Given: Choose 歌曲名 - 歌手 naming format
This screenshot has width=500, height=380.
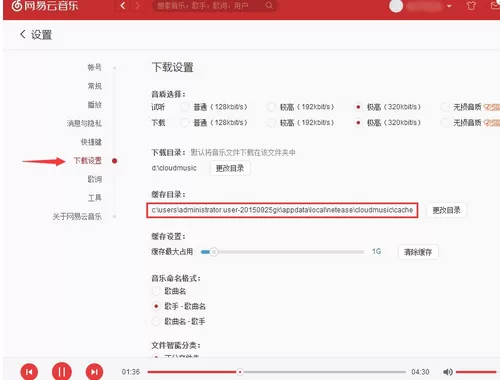Looking at the screenshot, I should tap(156, 321).
